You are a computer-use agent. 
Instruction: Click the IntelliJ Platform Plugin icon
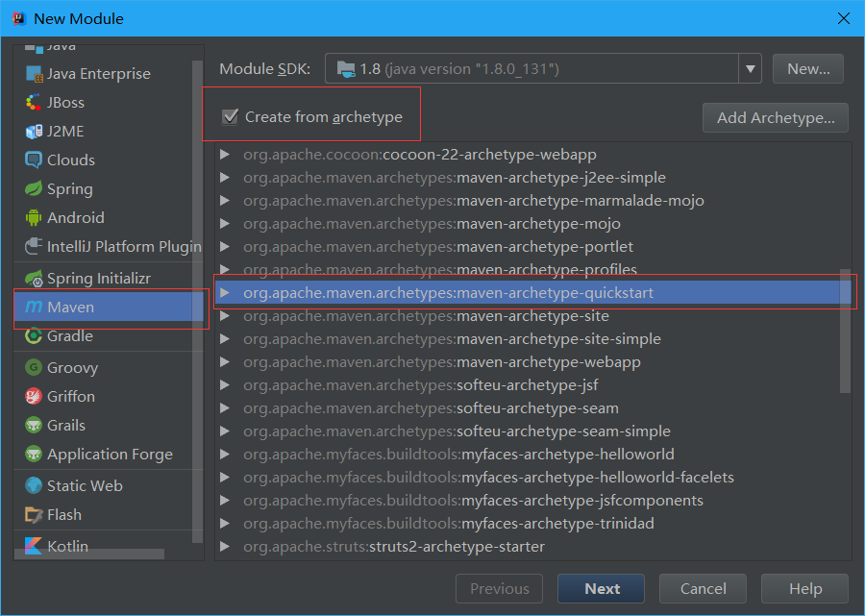(x=34, y=246)
